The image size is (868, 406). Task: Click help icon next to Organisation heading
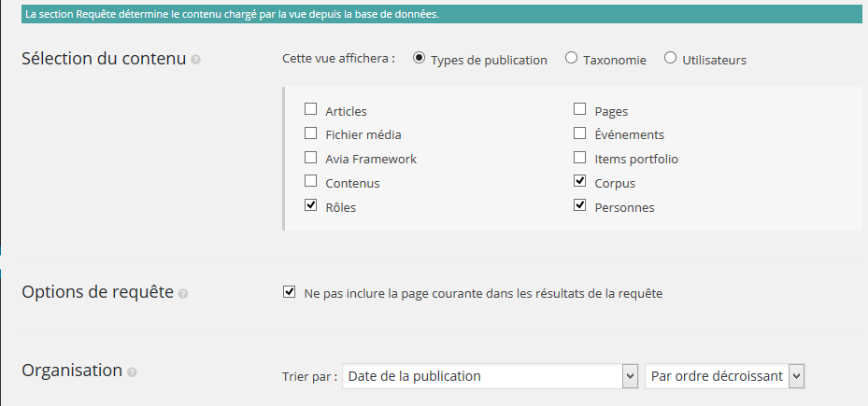click(132, 372)
